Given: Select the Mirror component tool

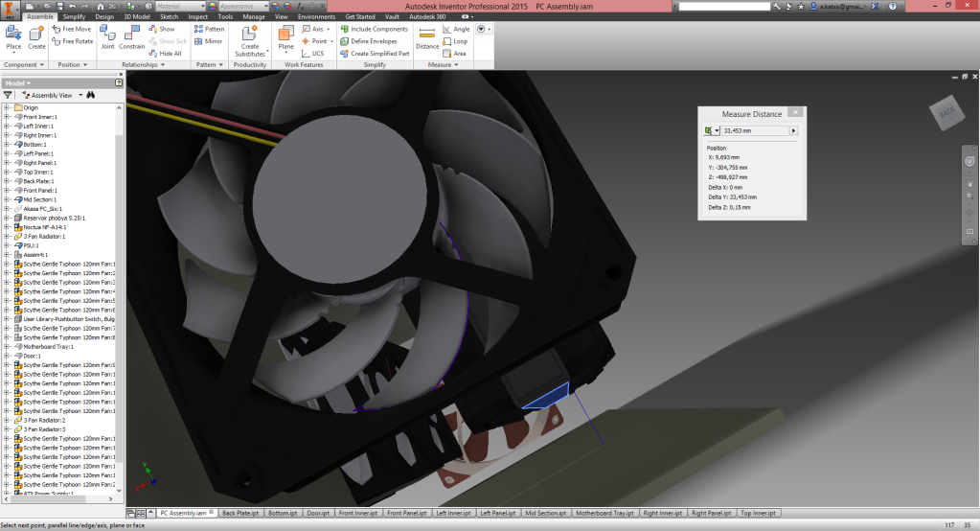Looking at the screenshot, I should coord(208,41).
